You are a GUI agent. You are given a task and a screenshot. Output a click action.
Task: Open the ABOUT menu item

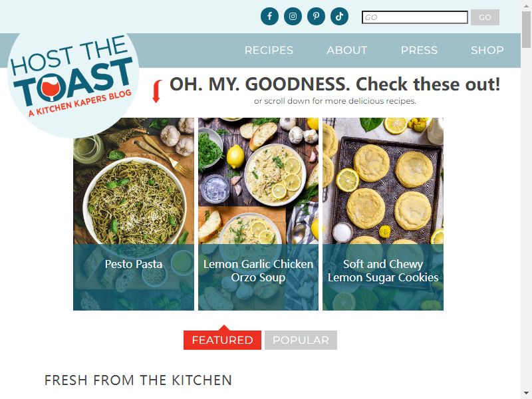(346, 51)
